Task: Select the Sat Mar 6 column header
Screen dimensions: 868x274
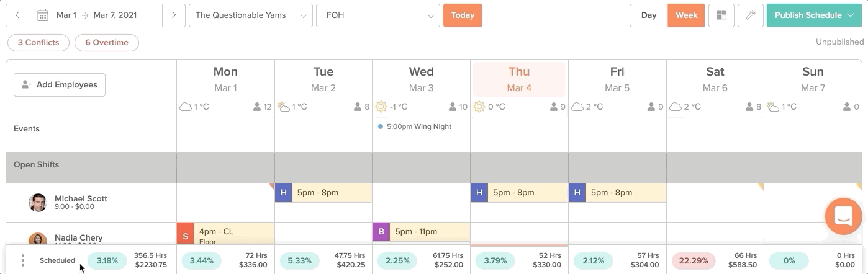Action: 715,79
